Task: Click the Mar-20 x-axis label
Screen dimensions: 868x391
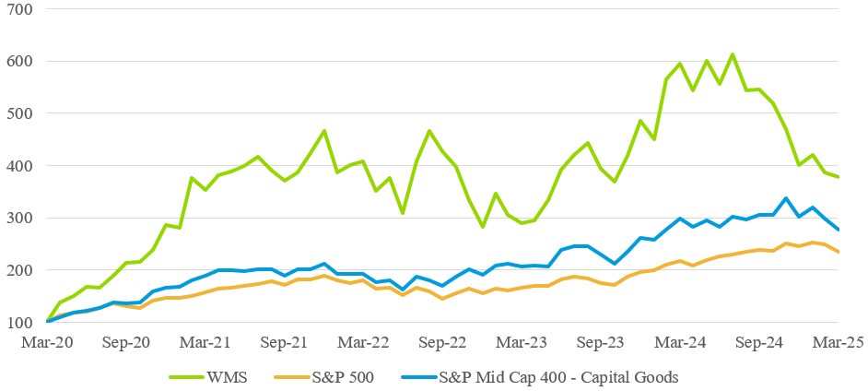Action: pyautogui.click(x=47, y=342)
